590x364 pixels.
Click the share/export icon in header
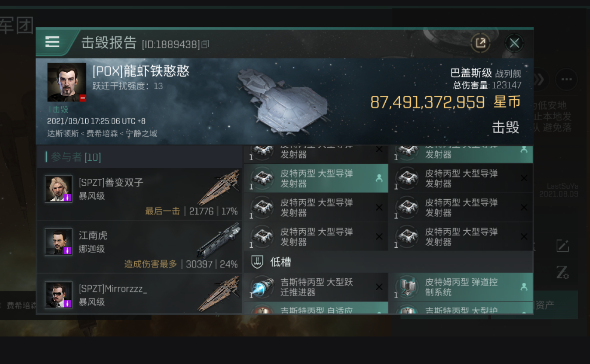click(x=480, y=43)
